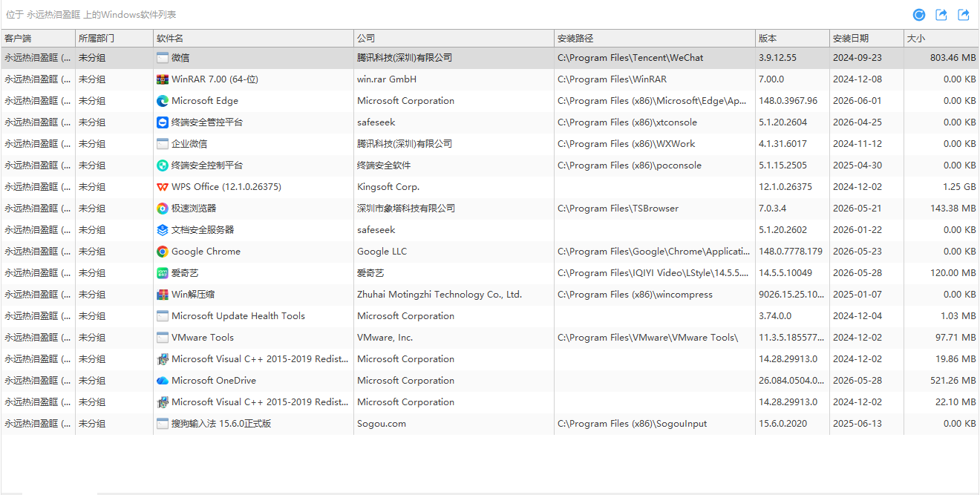Click the win.rar GmbH company cell
This screenshot has height=495, width=980.
pyautogui.click(x=387, y=79)
